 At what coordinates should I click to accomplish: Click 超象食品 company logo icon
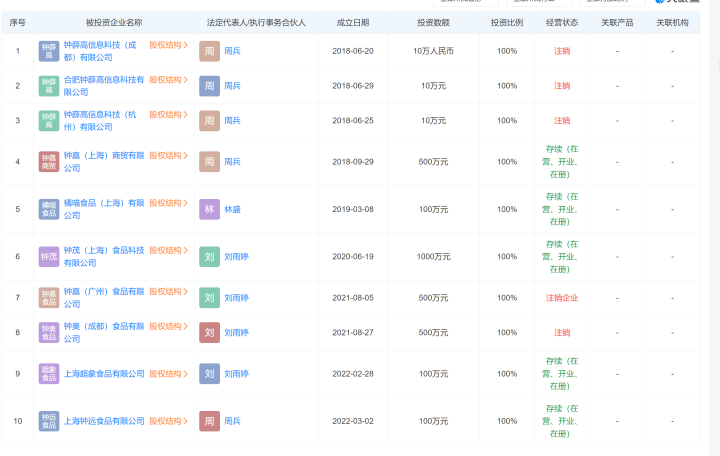(49, 374)
